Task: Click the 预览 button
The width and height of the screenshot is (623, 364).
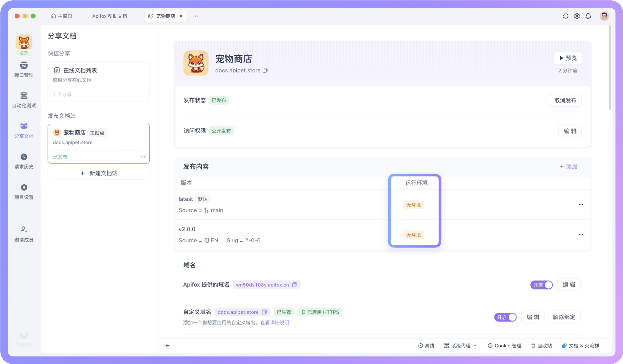Action: click(567, 58)
